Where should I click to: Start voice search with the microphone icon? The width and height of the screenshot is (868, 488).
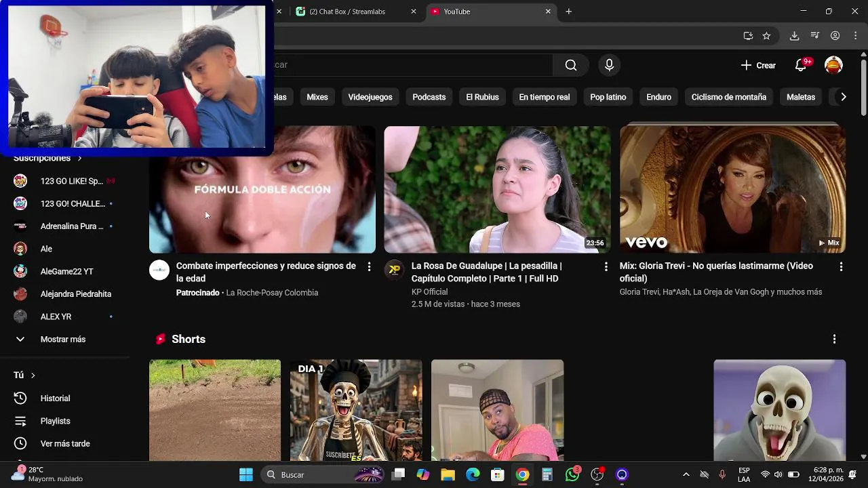[x=609, y=65]
